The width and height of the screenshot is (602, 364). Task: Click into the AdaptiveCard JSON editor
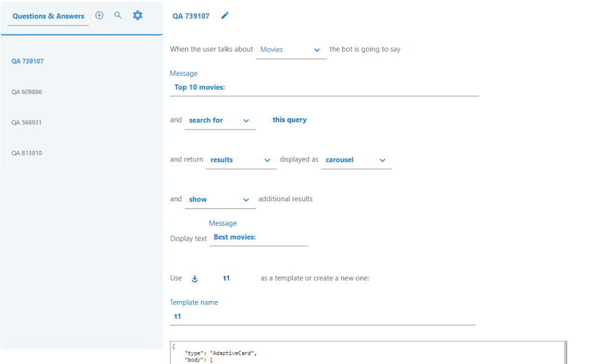pyautogui.click(x=367, y=353)
